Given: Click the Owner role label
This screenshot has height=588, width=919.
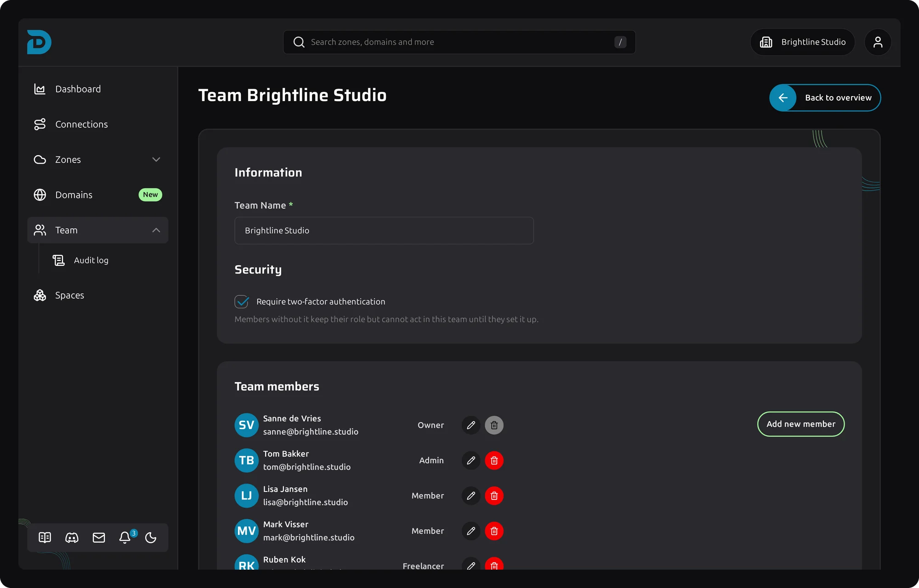Looking at the screenshot, I should click(x=431, y=425).
